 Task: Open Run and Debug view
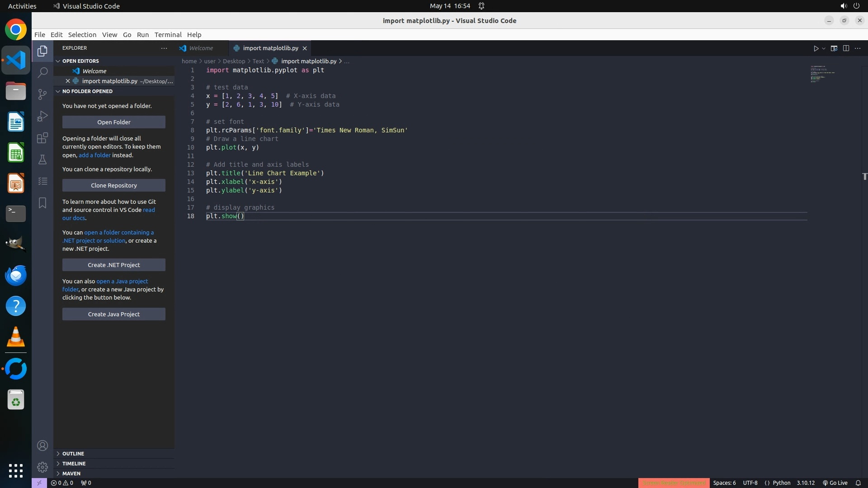pos(42,116)
